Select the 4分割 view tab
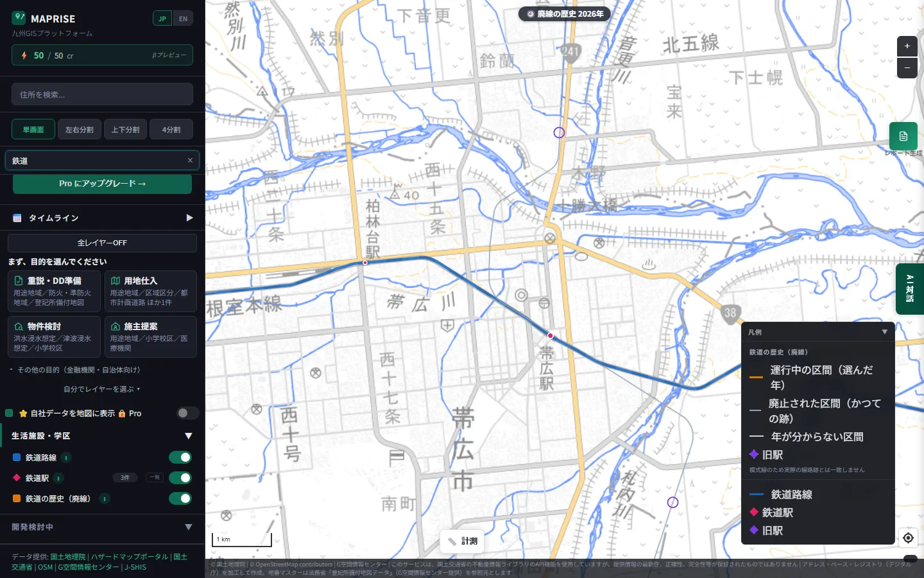 (171, 130)
